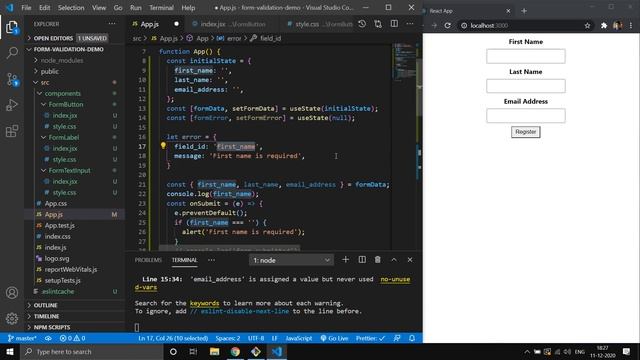Open the Extensions view
The image size is (640, 360).
click(12, 131)
